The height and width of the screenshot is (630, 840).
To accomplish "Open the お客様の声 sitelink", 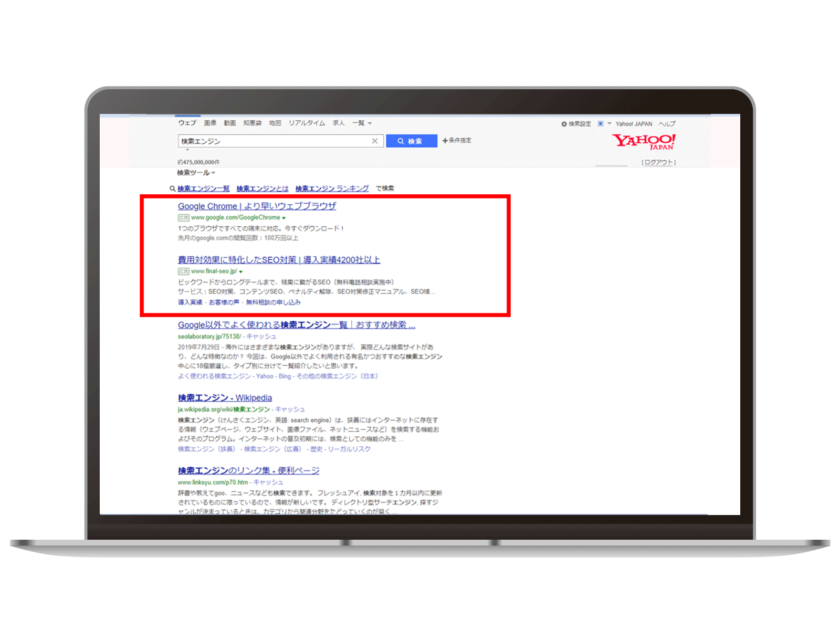I will pos(224,302).
